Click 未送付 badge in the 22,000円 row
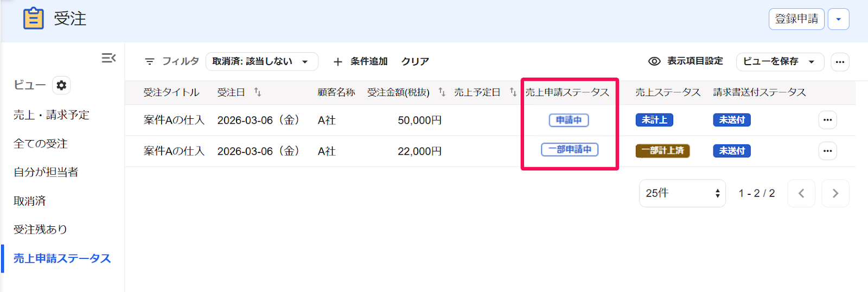Viewport: 868px width, 292px height. [732, 151]
